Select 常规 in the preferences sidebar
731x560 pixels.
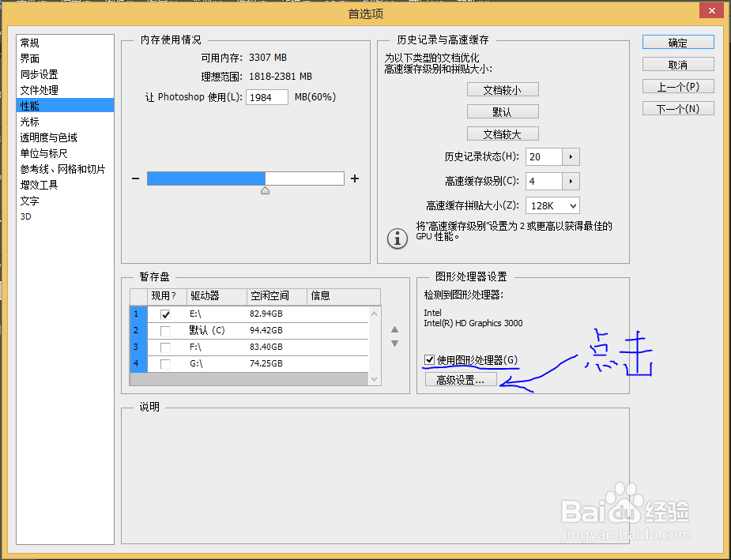tap(29, 43)
